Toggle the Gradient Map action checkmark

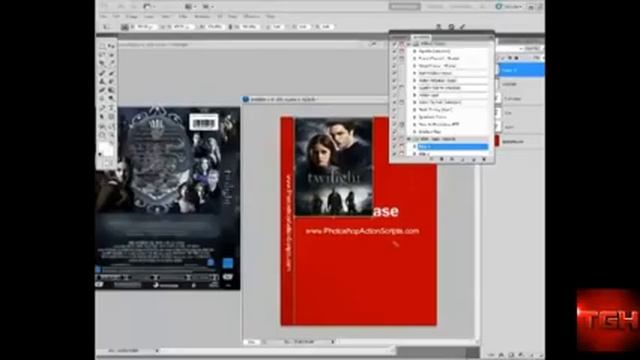395,132
